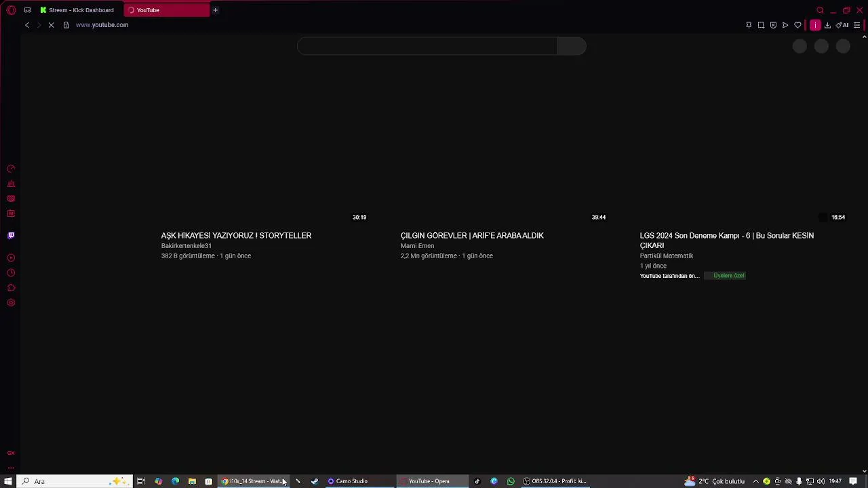Click the YouTube search button placeholder

tap(572, 46)
